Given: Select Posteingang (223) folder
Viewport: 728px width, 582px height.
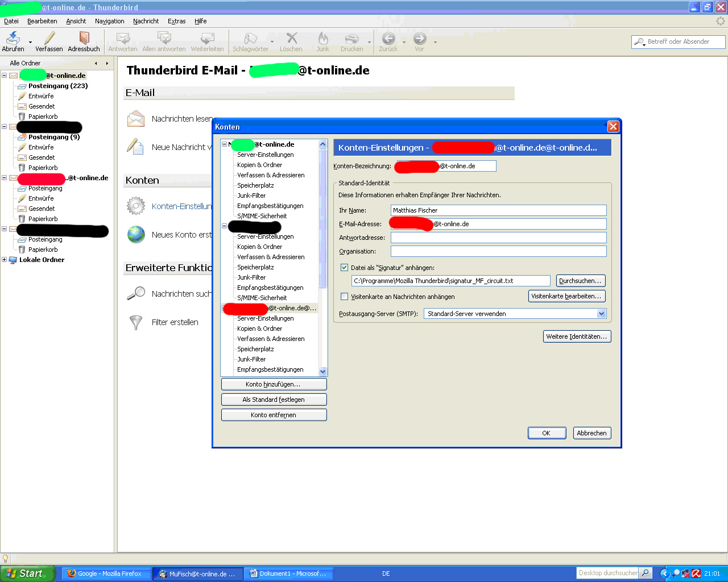Looking at the screenshot, I should coord(58,86).
